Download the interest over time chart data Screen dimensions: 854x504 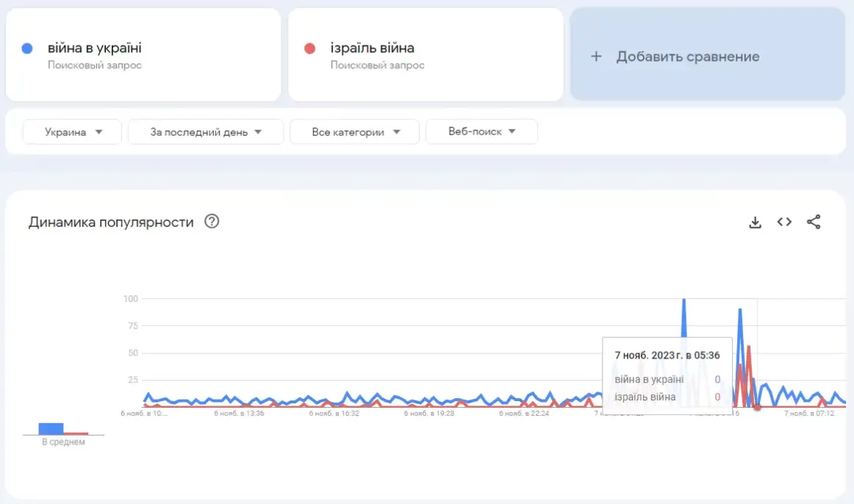tap(755, 222)
